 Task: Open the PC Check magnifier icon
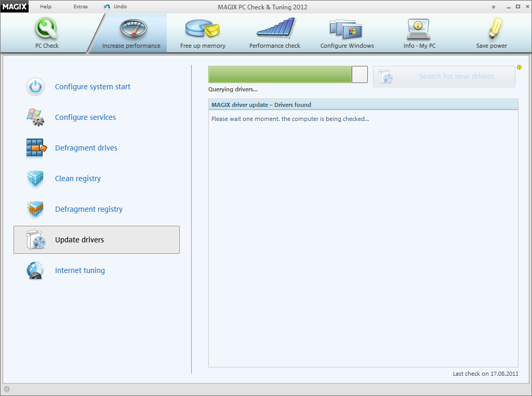tap(46, 29)
